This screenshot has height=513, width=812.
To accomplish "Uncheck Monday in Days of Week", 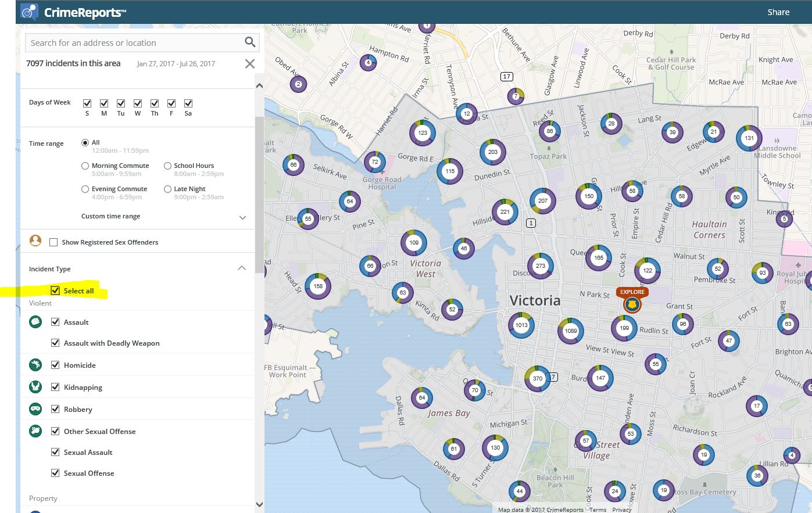I will coord(104,103).
